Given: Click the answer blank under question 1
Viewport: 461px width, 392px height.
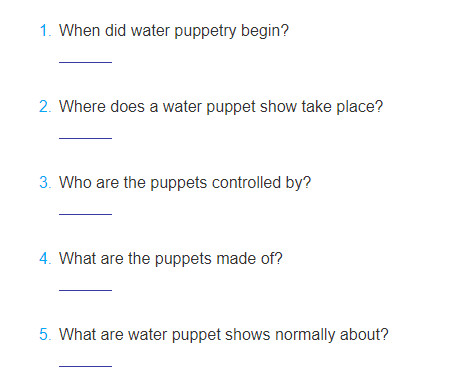Looking at the screenshot, I should coord(85,62).
